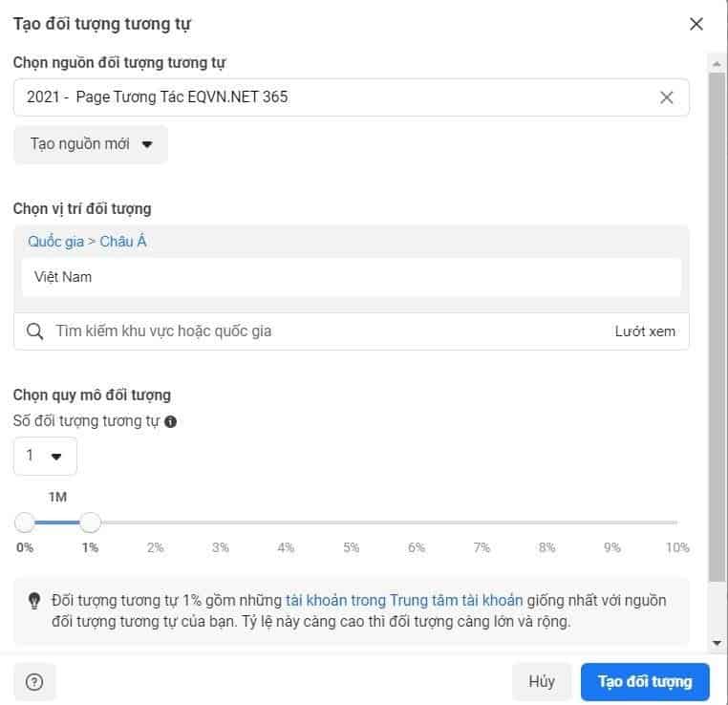Click the Tạo đối tượng button
Screen dimensions: 728x705
(x=645, y=682)
